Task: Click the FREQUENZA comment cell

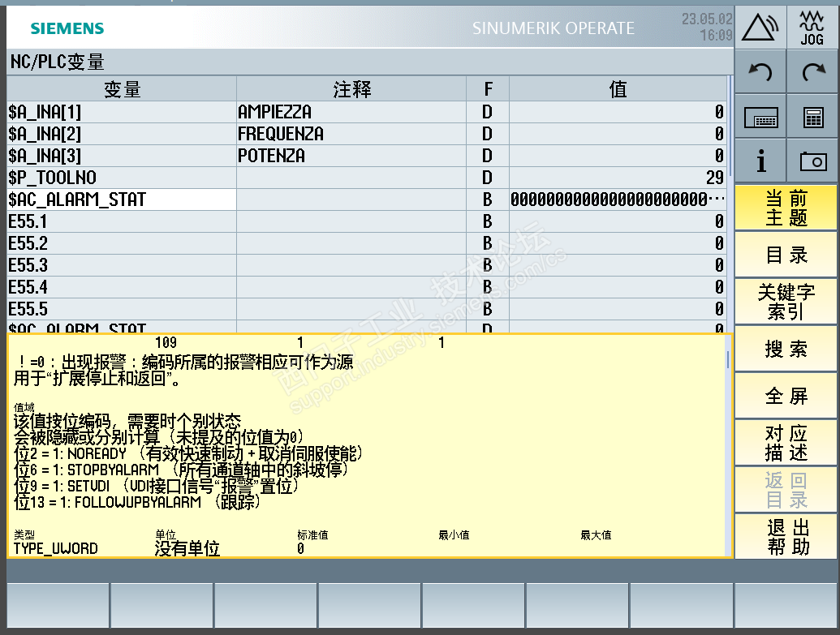Action: coord(351,134)
